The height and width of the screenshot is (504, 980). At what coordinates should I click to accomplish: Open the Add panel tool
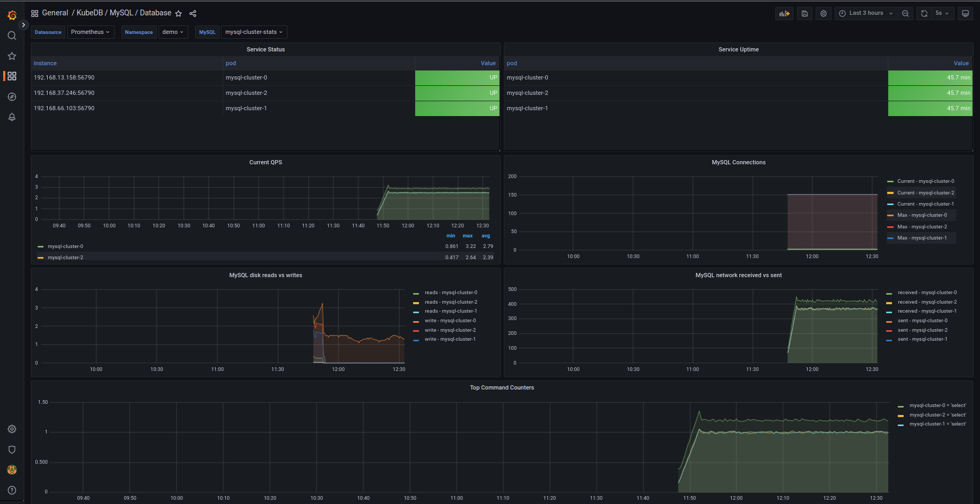[x=784, y=13]
